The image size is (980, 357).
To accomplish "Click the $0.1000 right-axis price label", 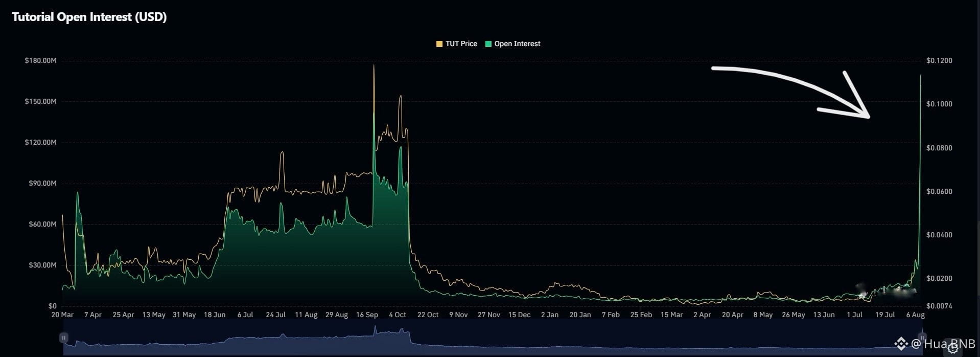I will coord(939,104).
